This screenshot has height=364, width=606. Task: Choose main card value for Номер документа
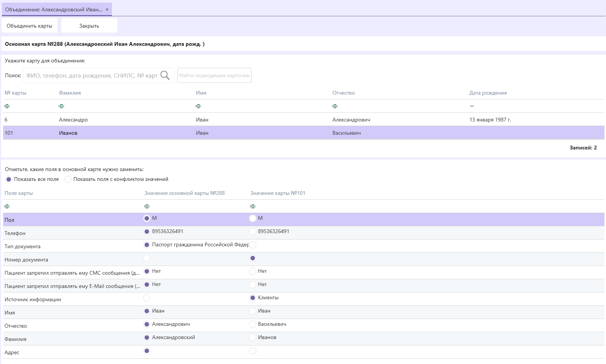pos(147,258)
